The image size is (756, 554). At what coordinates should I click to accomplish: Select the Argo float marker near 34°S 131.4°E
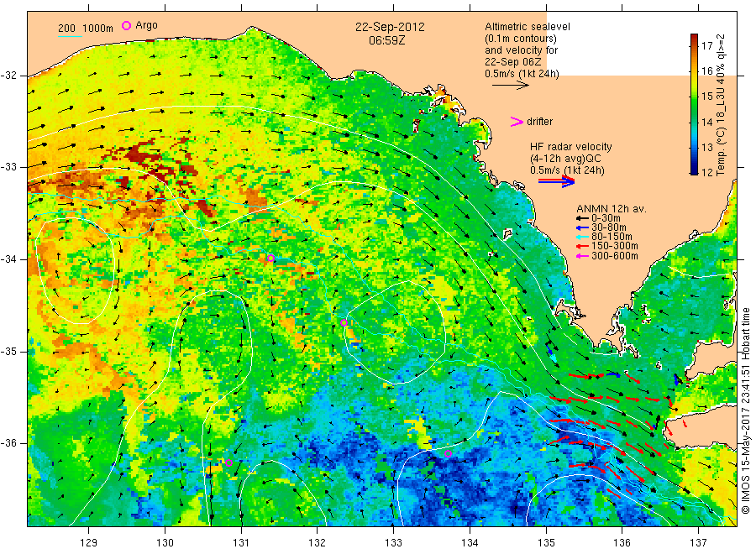click(x=271, y=259)
